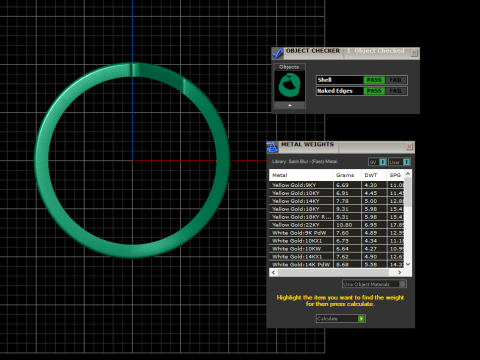Click the 6.69 grams cell

tap(347, 185)
